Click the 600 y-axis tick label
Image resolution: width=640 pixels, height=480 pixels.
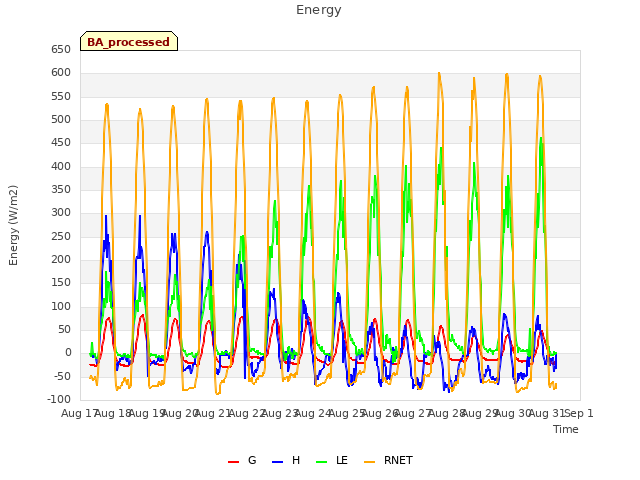pos(61,73)
